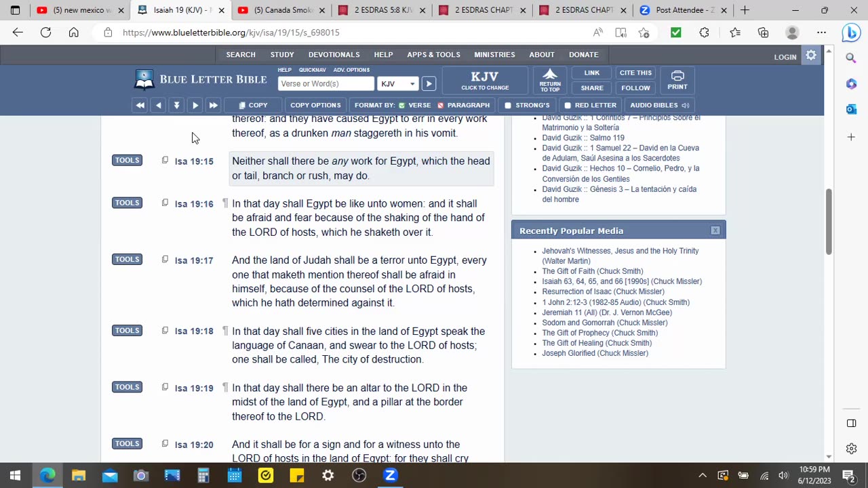Click Tools button for Isa 19:19
The image size is (868, 488).
coord(127,387)
